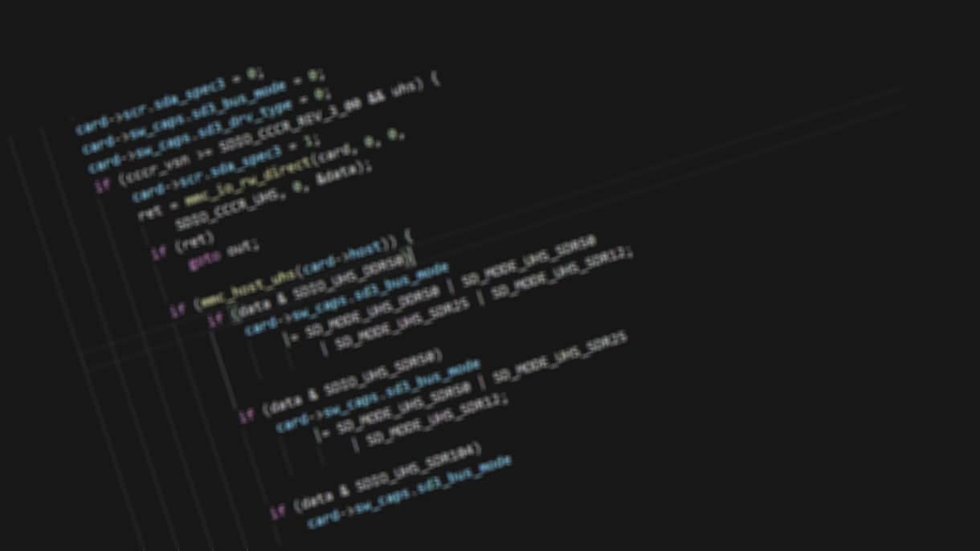Click the mmc_host_uhs function name
Image resolution: width=980 pixels, height=551 pixels.
247,289
